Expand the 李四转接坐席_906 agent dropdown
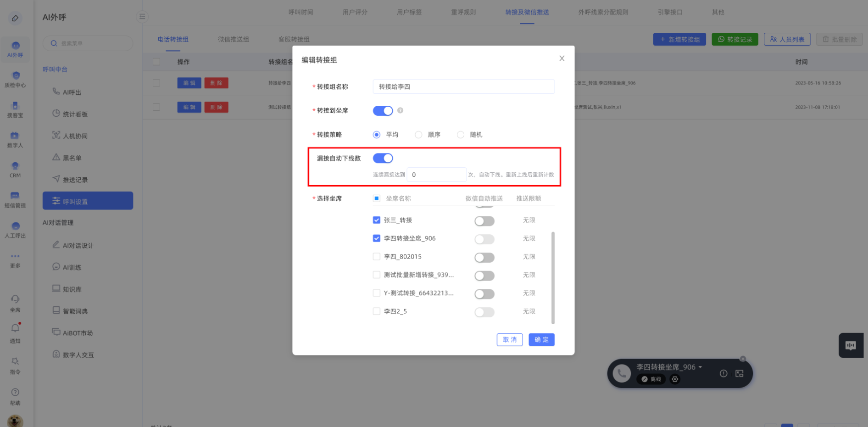 (x=700, y=367)
